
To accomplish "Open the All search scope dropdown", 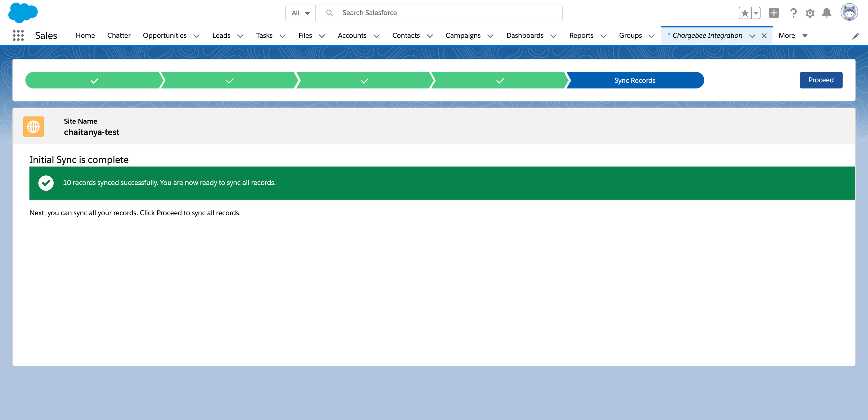I will click(x=301, y=13).
